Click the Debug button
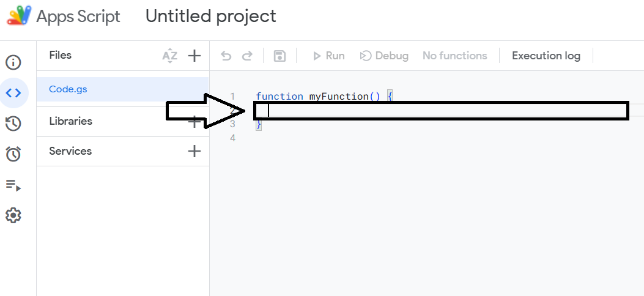 pyautogui.click(x=384, y=56)
